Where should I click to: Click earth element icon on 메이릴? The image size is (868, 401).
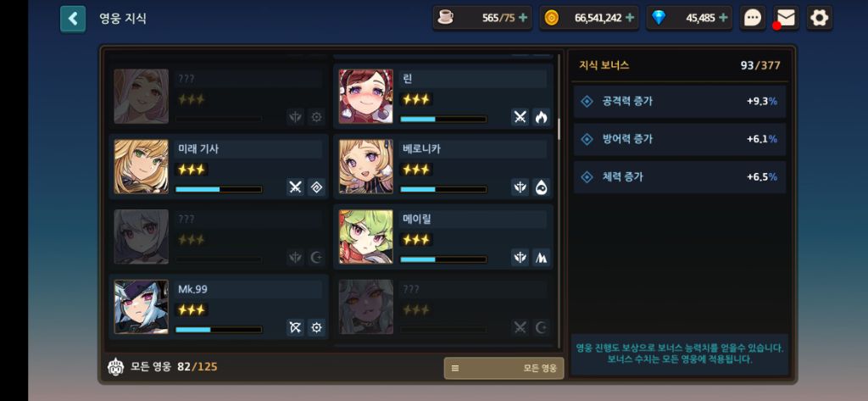[x=541, y=258]
